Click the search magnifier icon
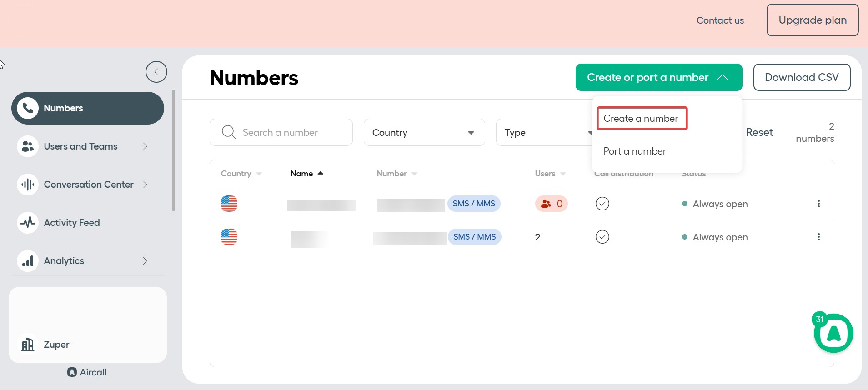868x390 pixels. coord(228,132)
